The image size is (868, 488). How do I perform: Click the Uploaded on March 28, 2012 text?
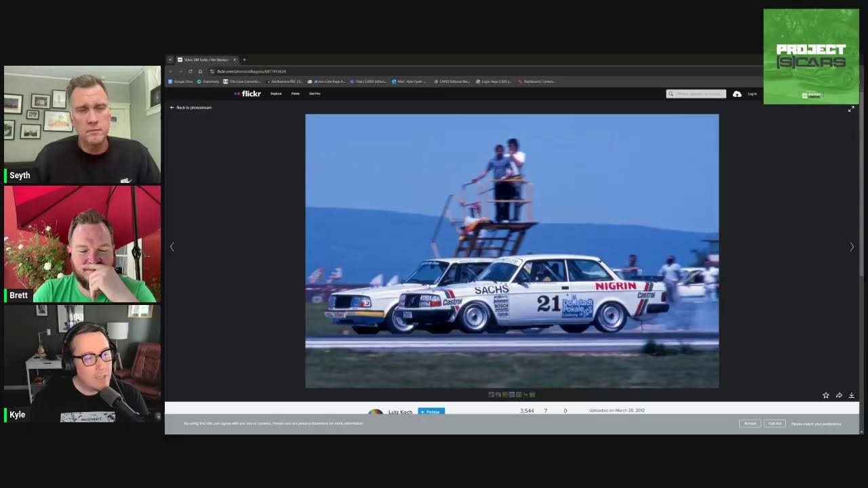(x=617, y=410)
